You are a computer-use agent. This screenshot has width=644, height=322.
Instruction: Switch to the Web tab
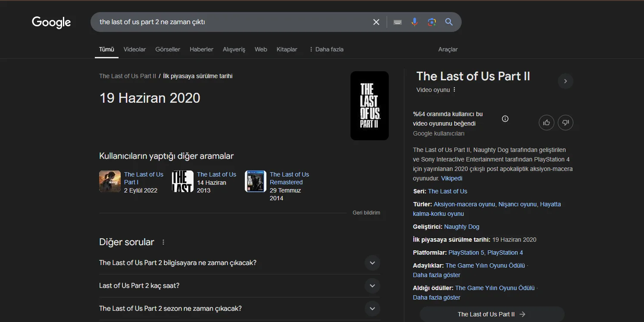tap(261, 49)
